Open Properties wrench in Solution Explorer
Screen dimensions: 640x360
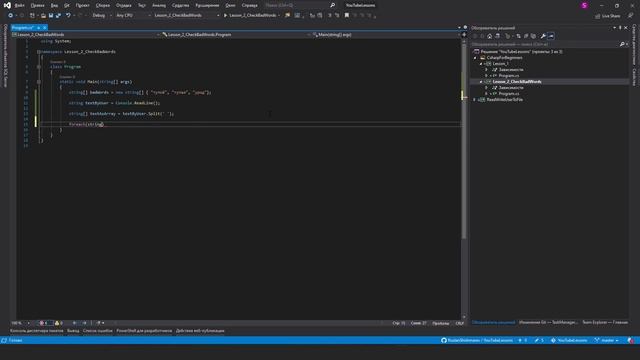point(543,36)
